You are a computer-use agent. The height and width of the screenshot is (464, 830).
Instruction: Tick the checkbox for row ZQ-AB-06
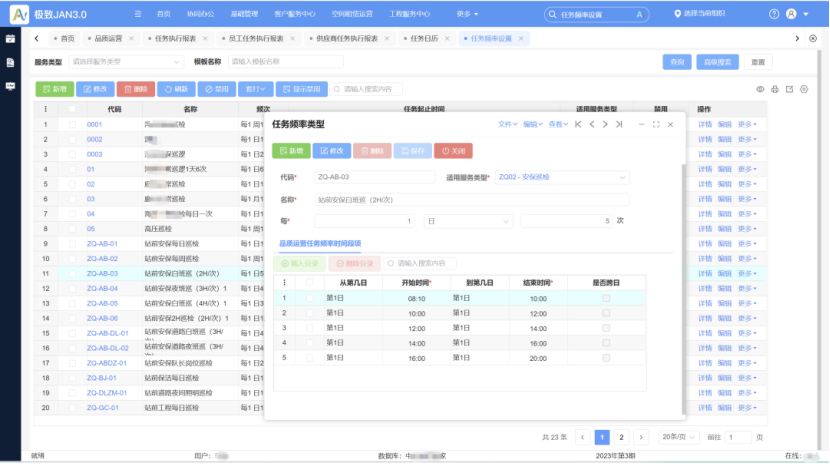pyautogui.click(x=72, y=319)
